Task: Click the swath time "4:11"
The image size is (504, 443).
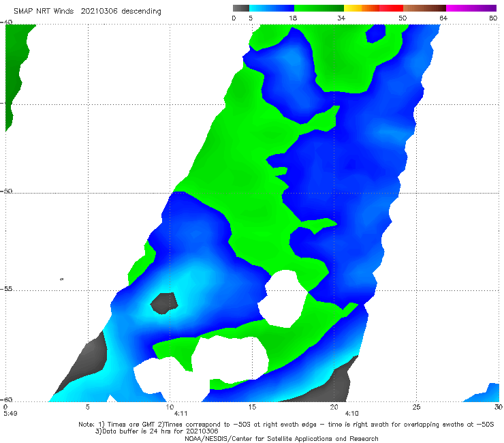Action: click(180, 414)
